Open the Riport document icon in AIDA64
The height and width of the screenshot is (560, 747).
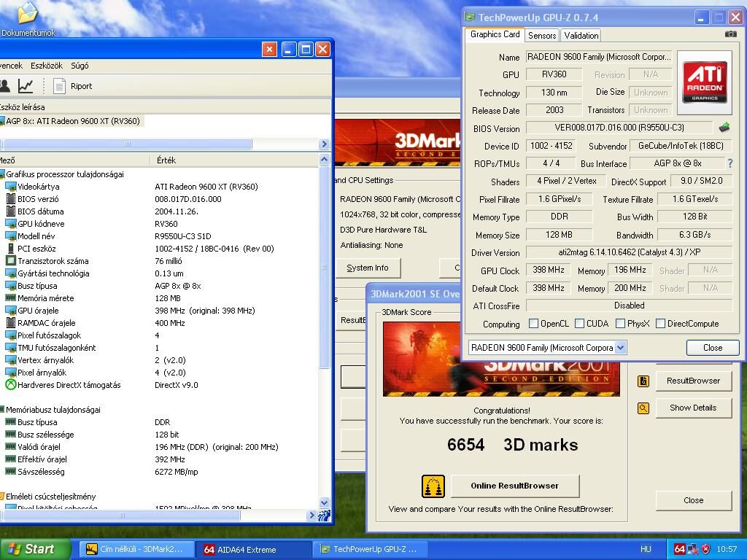(x=59, y=86)
